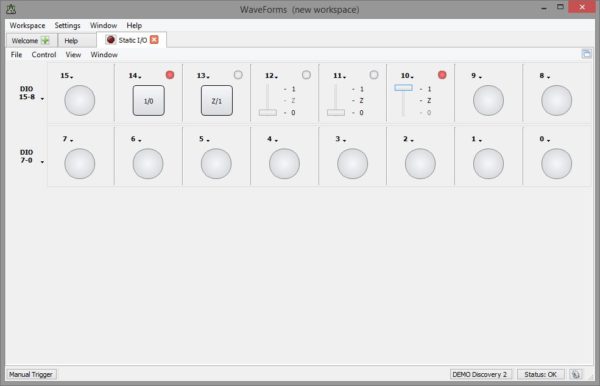Click the status LED of DIO 11
600x386 pixels.
click(x=374, y=75)
